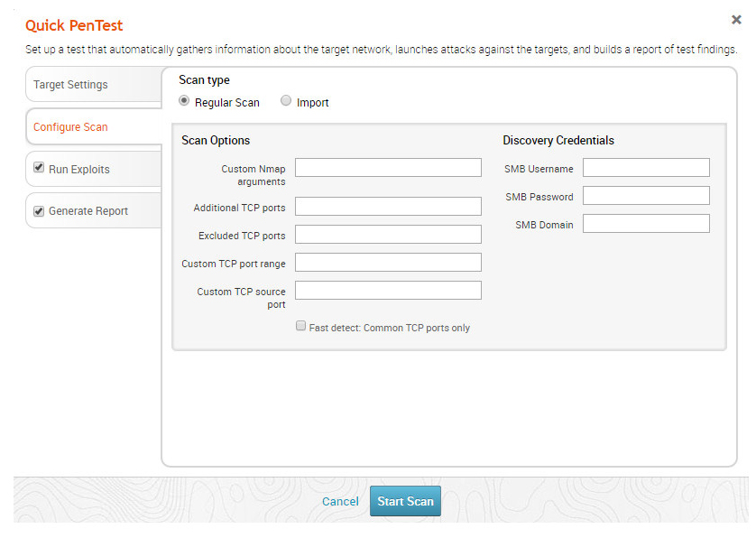Switch to the Configure Scan tab
The width and height of the screenshot is (756, 538).
click(x=70, y=127)
